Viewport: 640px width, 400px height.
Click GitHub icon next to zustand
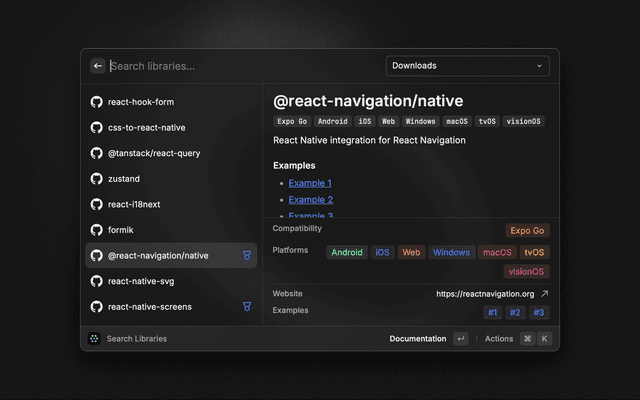click(97, 178)
